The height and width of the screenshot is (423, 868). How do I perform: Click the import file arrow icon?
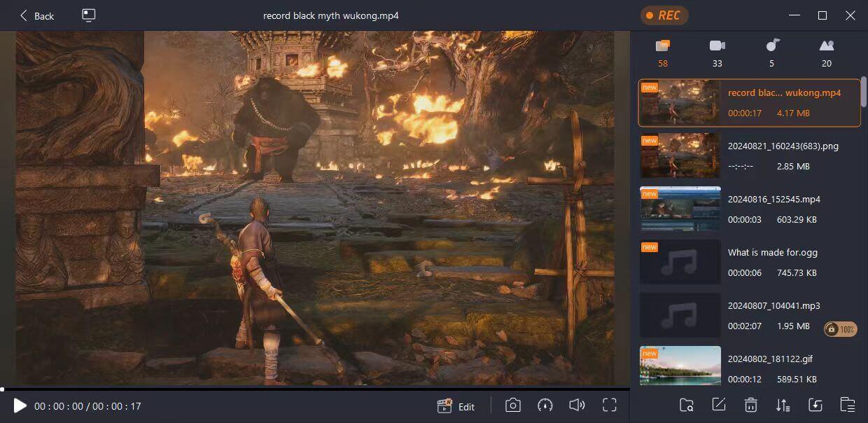pyautogui.click(x=815, y=405)
